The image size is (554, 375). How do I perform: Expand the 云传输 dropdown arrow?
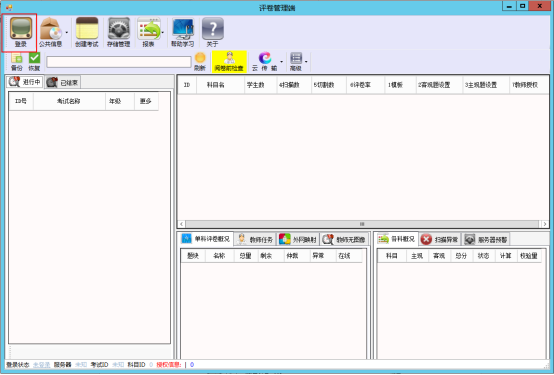(282, 61)
